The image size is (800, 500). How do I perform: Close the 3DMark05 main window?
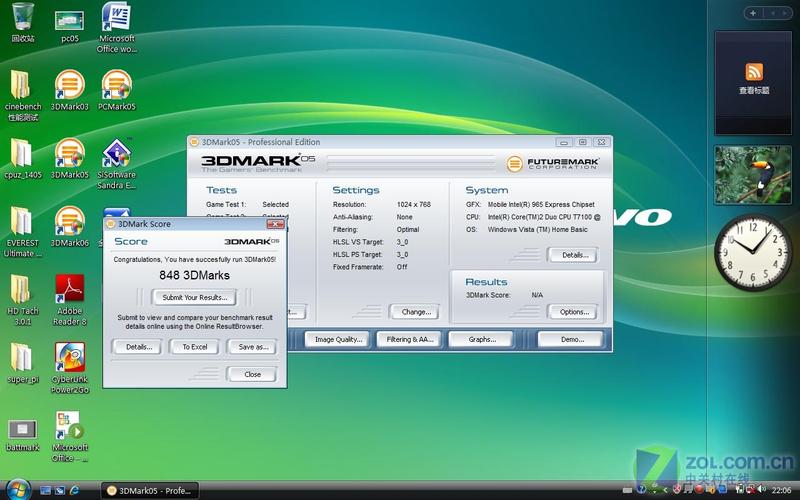pos(602,142)
